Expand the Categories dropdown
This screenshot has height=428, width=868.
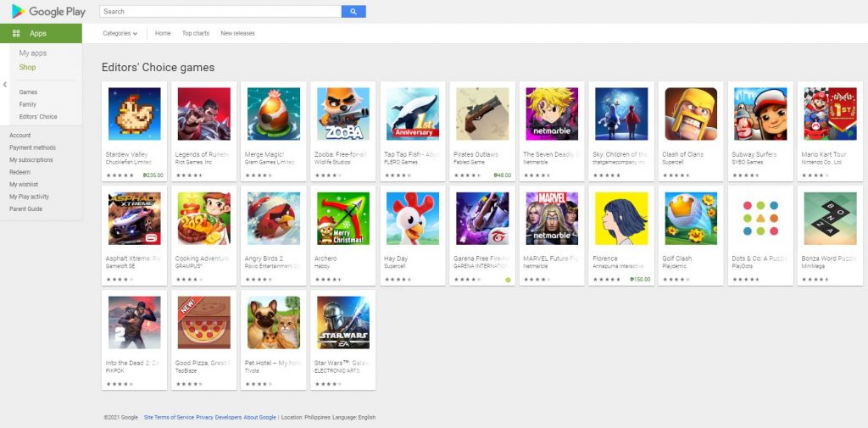point(120,33)
